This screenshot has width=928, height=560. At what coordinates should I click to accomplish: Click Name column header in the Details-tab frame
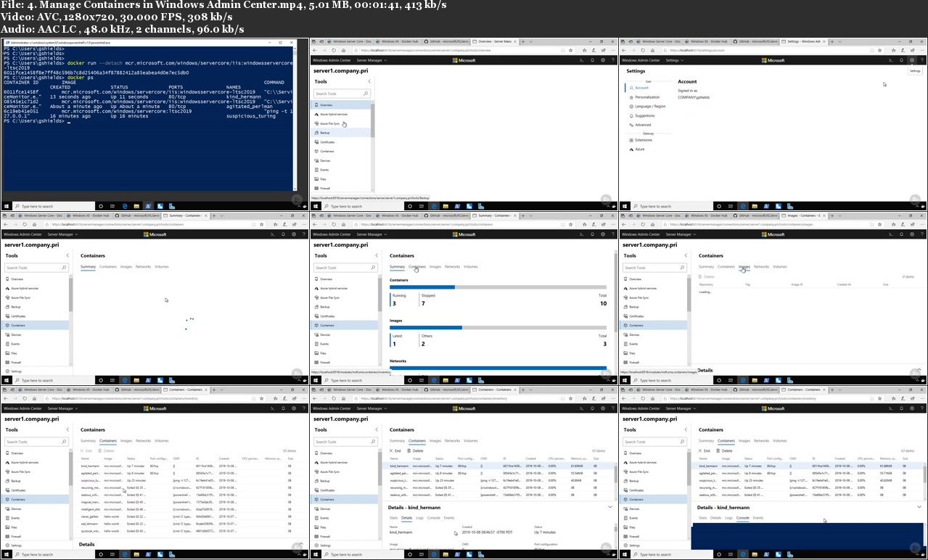point(393,458)
